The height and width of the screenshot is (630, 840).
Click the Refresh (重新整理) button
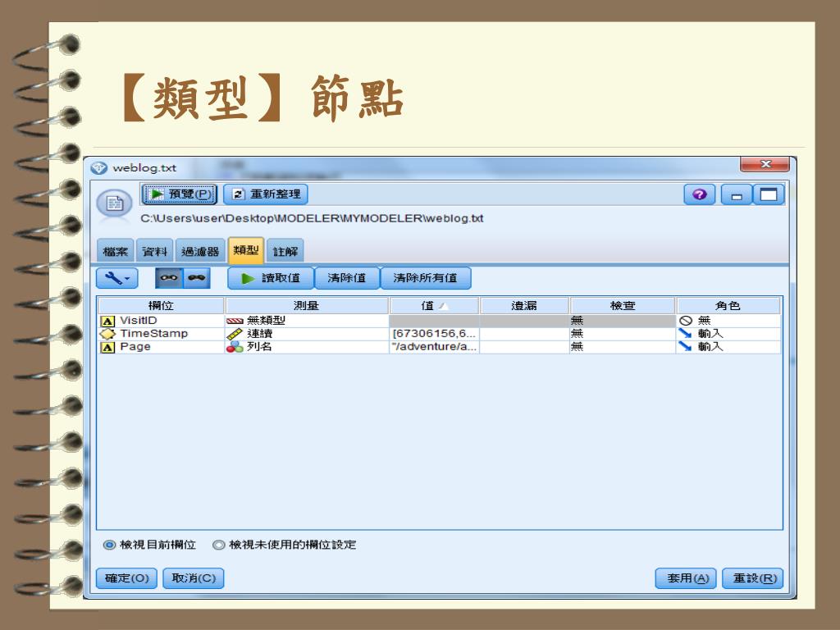click(266, 194)
